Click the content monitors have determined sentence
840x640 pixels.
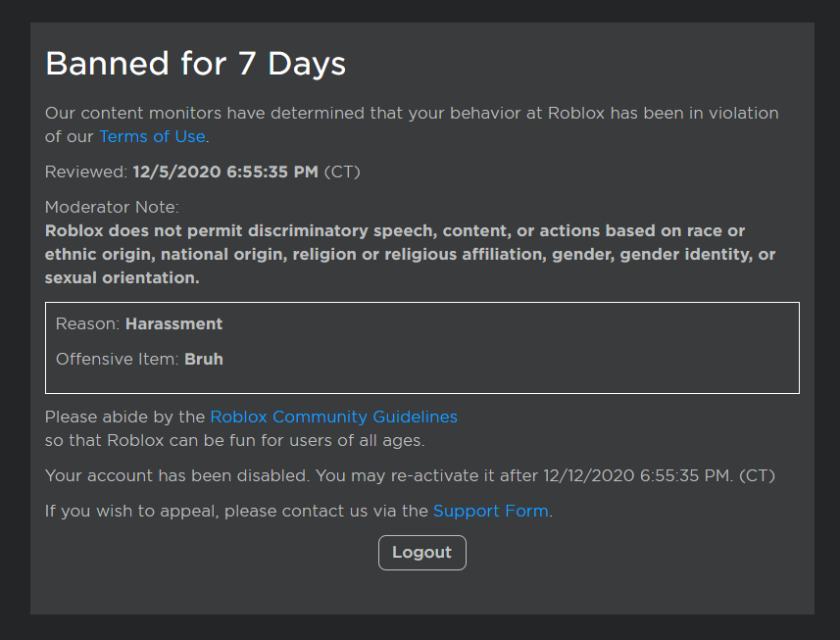[412, 124]
